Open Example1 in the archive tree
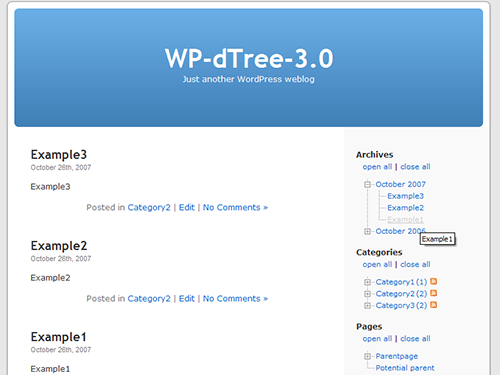This screenshot has width=500, height=375. coord(405,219)
